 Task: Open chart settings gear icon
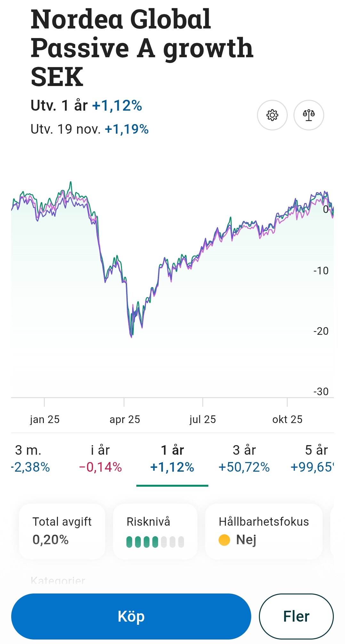click(x=272, y=115)
